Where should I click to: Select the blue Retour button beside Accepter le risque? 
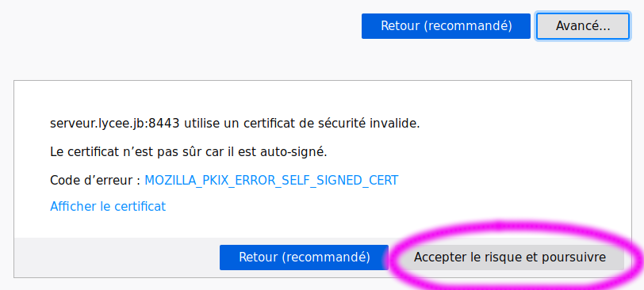click(304, 258)
